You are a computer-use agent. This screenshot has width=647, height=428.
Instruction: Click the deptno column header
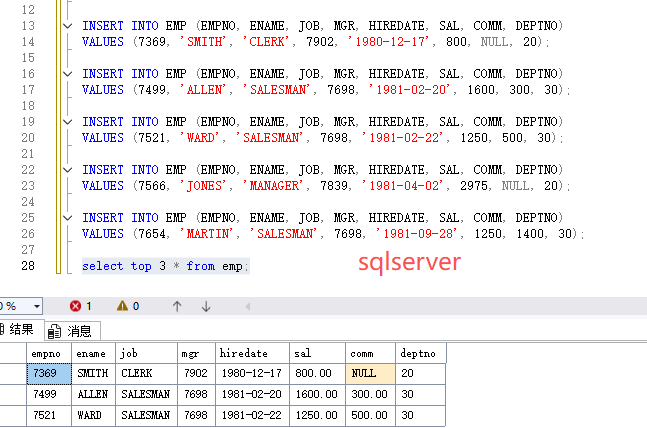[420, 353]
